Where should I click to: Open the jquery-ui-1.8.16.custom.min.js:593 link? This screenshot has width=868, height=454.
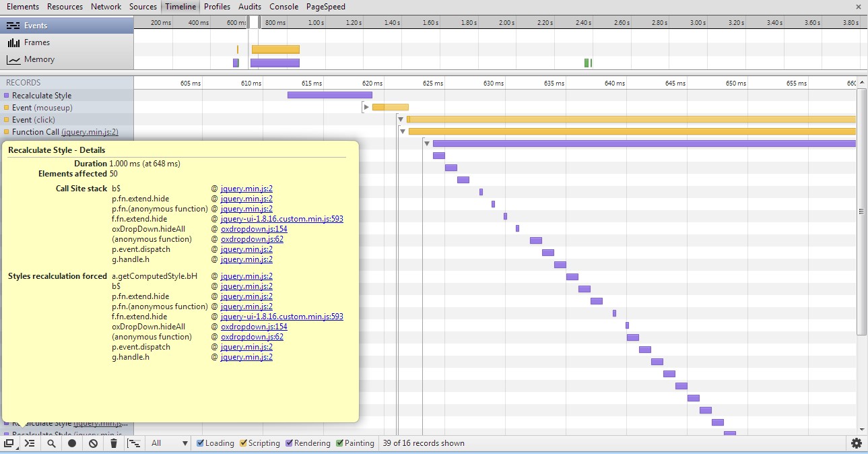point(281,219)
